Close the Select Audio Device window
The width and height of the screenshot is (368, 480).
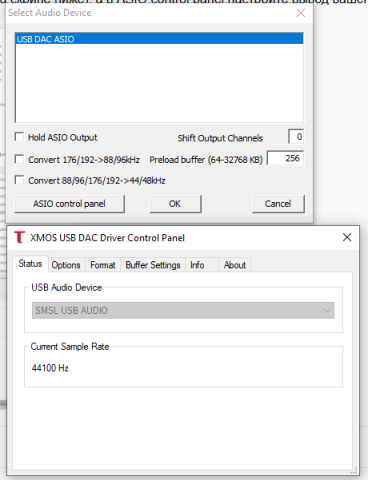pos(301,13)
